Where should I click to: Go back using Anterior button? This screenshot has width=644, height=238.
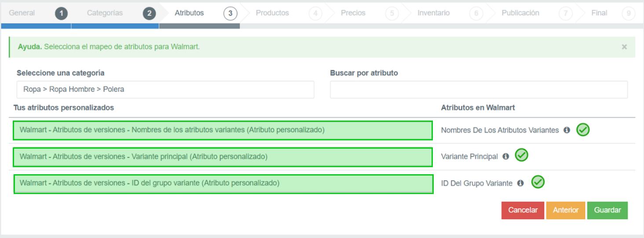click(566, 210)
